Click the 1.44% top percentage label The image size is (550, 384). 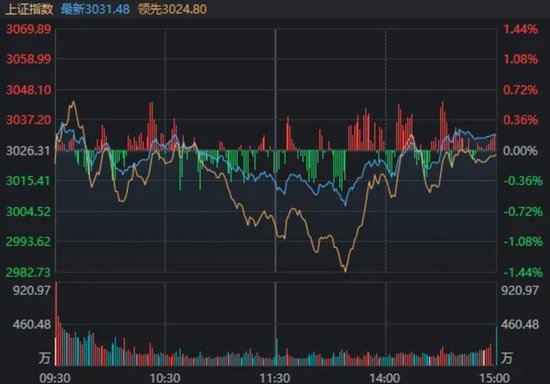click(x=521, y=29)
